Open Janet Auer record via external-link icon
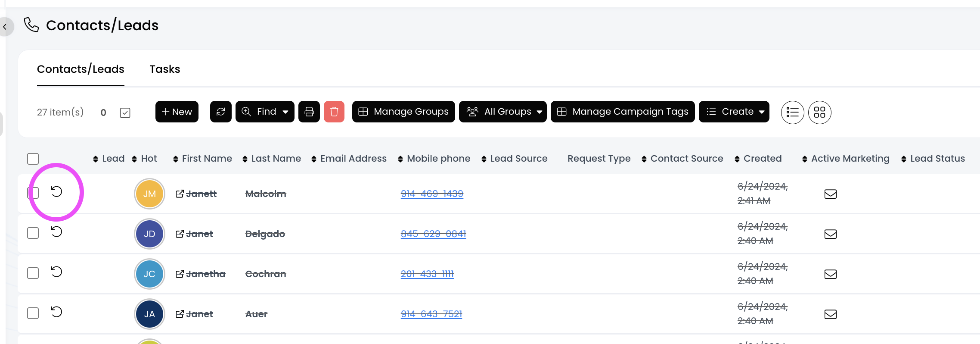The width and height of the screenshot is (980, 344). tap(180, 314)
